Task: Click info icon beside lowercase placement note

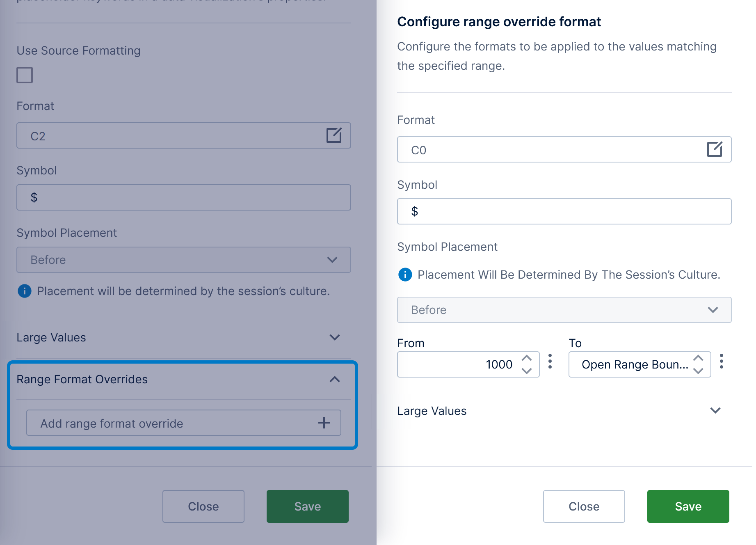Action: 25,291
